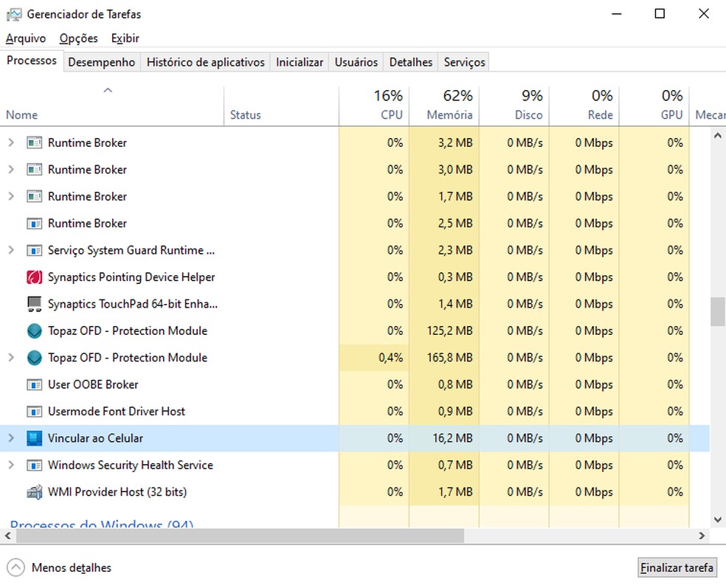The image size is (726, 588).
Task: Open the Arquivo menu
Action: click(26, 38)
